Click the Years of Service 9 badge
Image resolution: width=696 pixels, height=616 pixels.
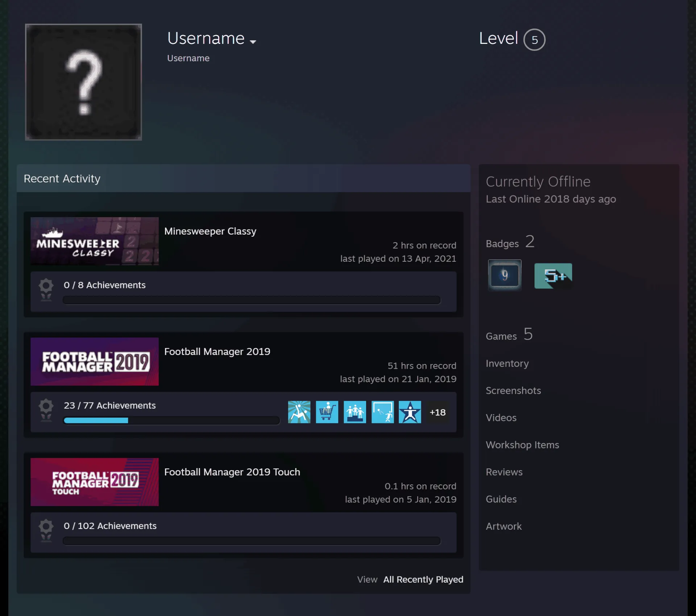505,275
